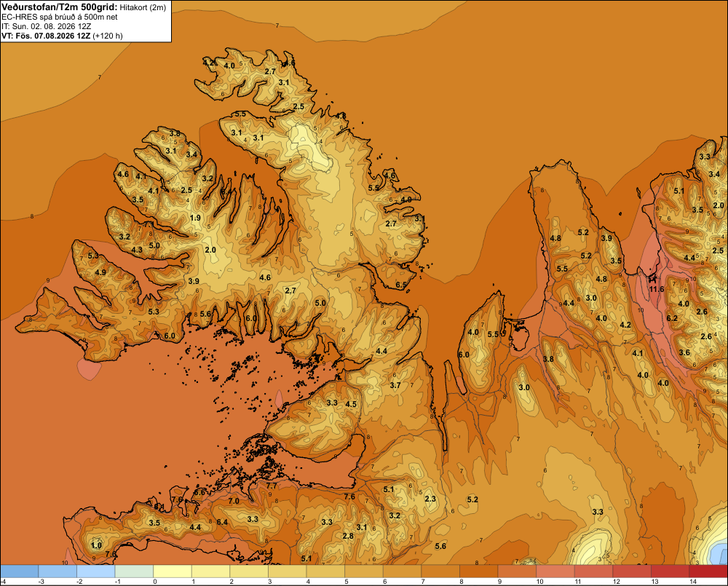Select the light blue -2 to -1 swatch
728x586 pixels.
pos(96,571)
